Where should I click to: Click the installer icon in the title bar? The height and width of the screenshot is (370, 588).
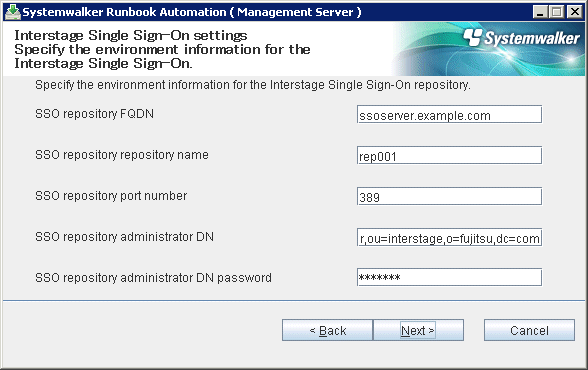(12, 12)
